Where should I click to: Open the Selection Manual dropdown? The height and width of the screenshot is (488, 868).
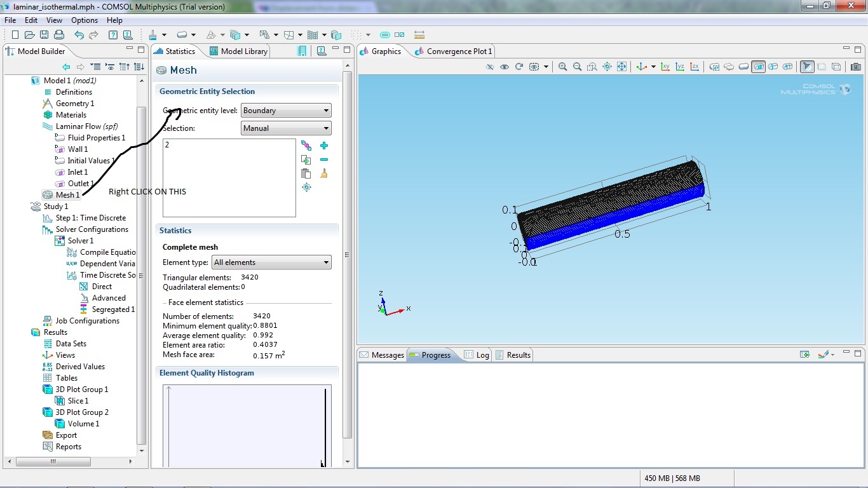click(286, 128)
